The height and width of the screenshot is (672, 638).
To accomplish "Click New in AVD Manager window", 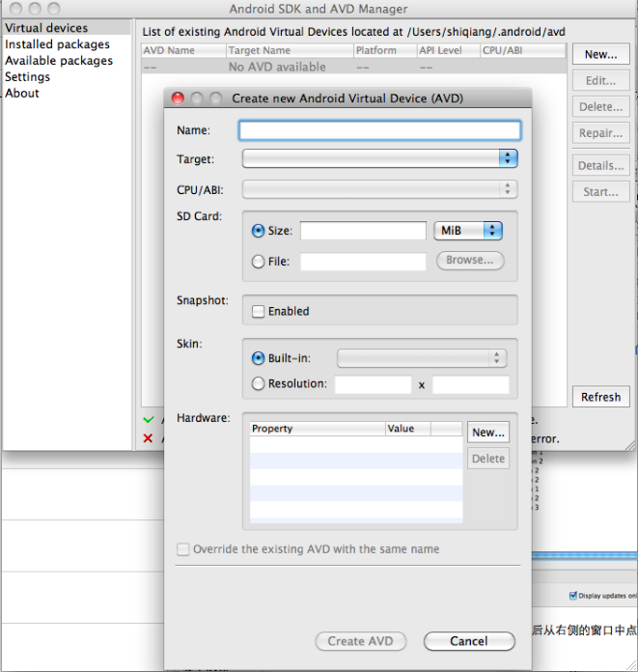I will coord(601,54).
